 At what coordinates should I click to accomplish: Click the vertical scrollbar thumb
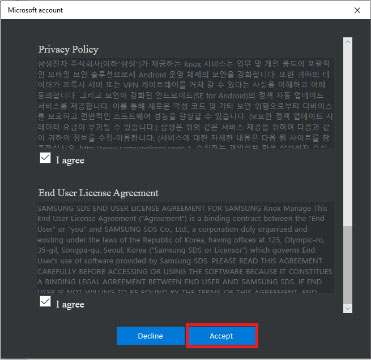tap(347, 265)
